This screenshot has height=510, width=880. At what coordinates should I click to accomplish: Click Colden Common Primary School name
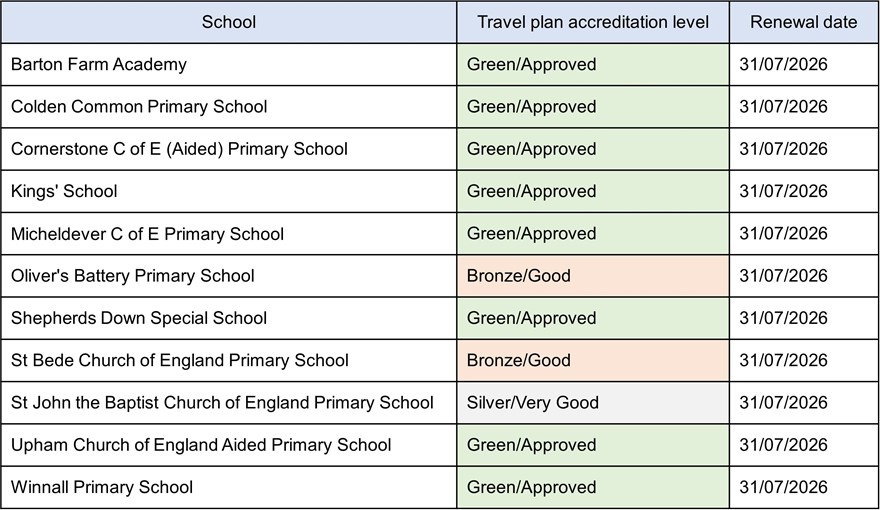[139, 107]
